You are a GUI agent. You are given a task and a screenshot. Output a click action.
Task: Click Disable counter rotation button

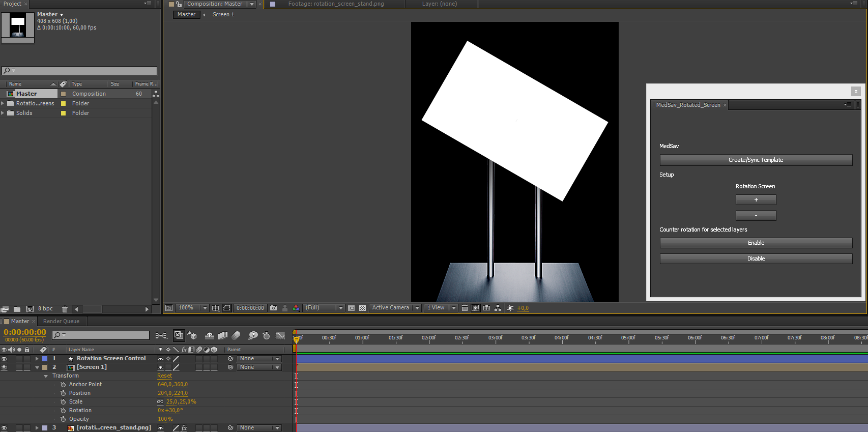pos(756,258)
